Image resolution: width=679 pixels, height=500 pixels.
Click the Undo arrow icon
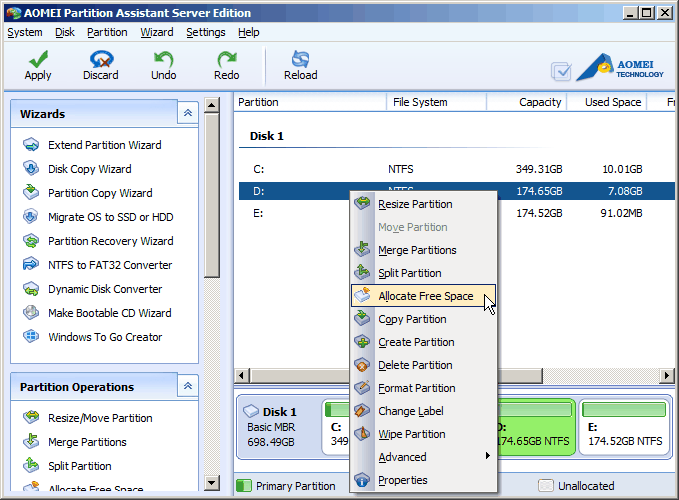tap(164, 59)
